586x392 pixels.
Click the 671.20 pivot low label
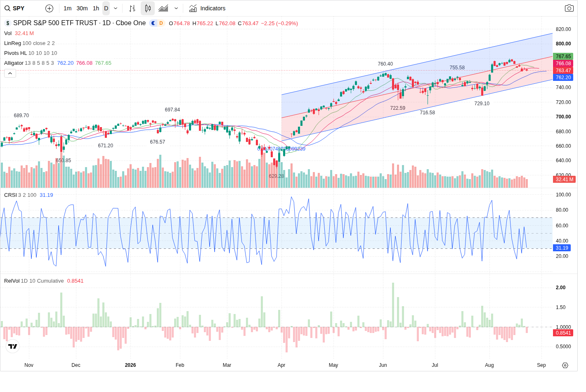coord(106,146)
